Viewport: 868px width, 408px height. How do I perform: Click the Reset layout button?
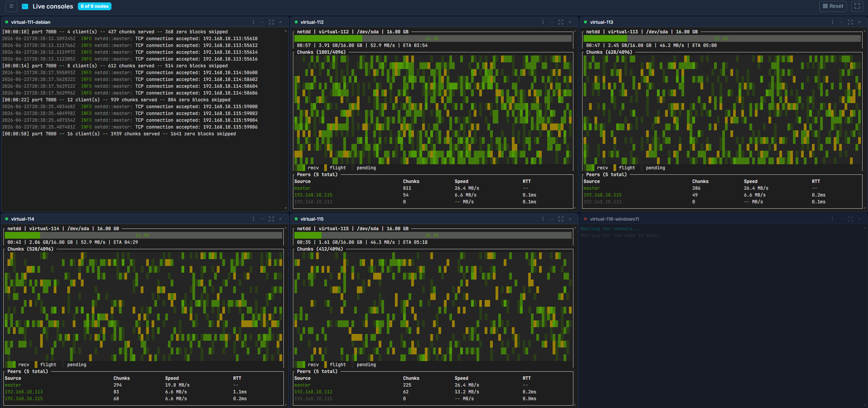coord(833,6)
